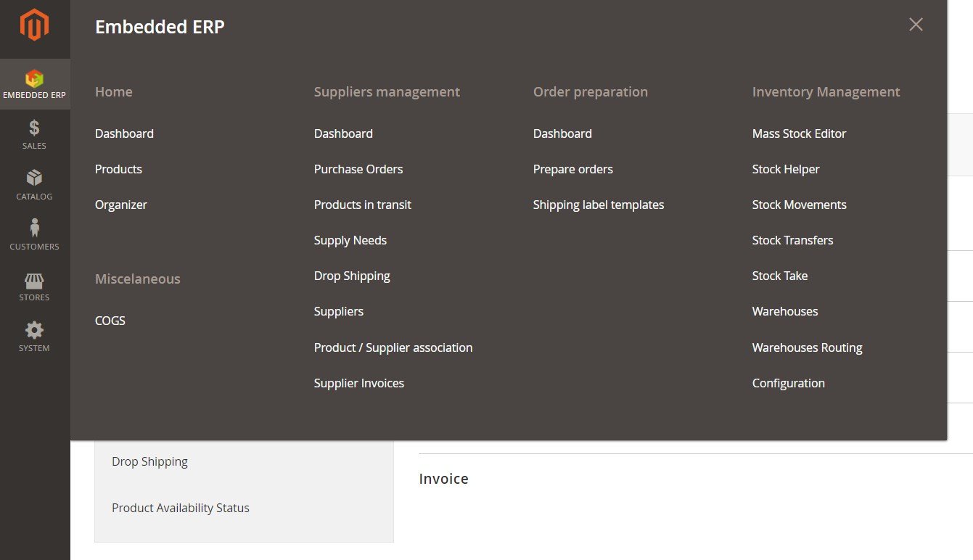The width and height of the screenshot is (973, 560).
Task: Go to Purchase Orders
Action: click(x=358, y=169)
